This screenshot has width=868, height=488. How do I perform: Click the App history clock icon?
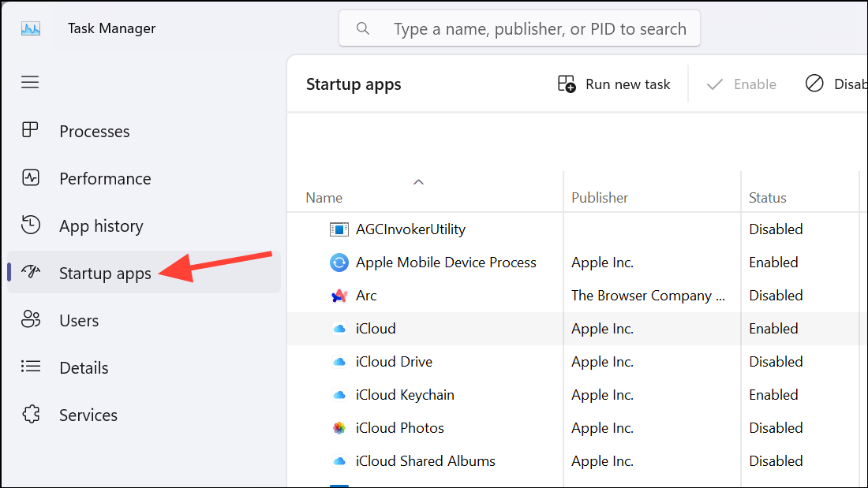(x=31, y=225)
